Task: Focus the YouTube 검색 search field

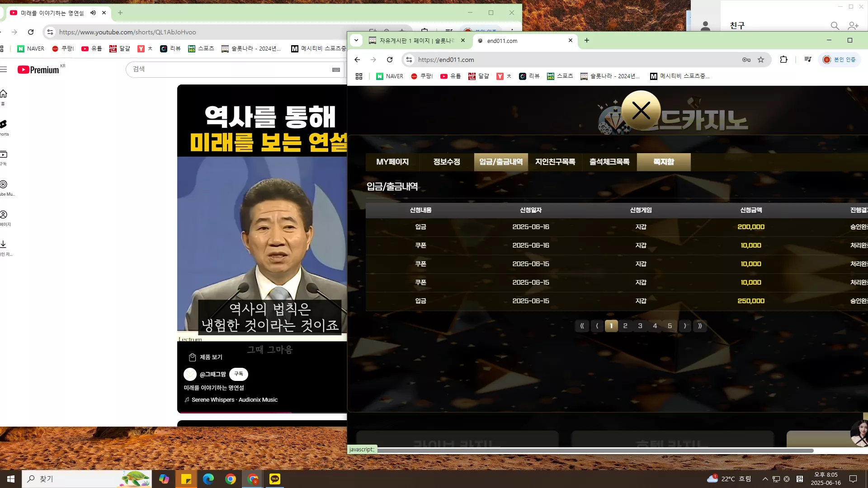Action: click(x=231, y=69)
